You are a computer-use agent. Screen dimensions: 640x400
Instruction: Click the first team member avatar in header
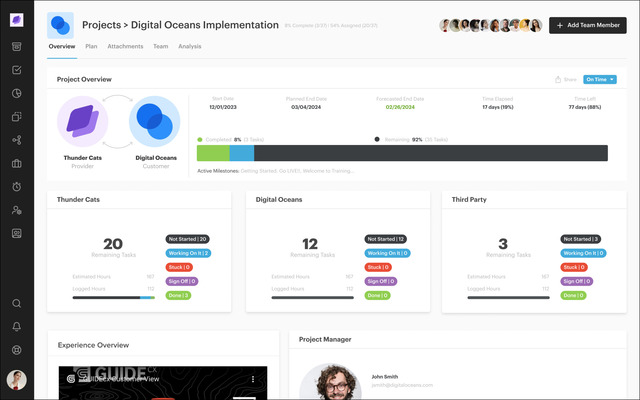click(x=445, y=25)
